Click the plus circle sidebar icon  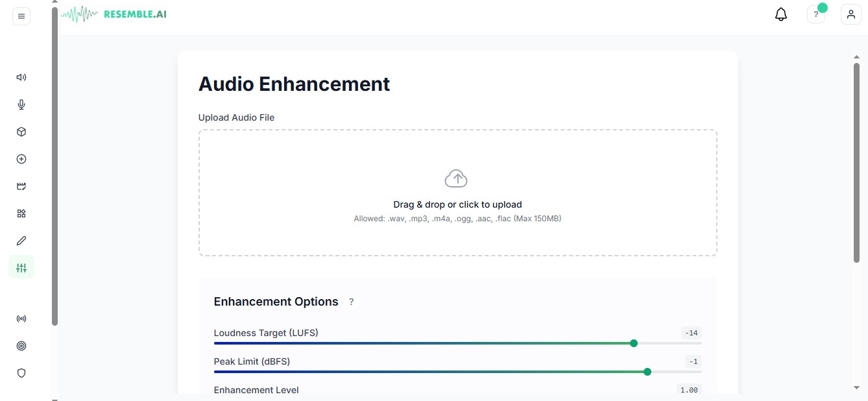tap(21, 159)
